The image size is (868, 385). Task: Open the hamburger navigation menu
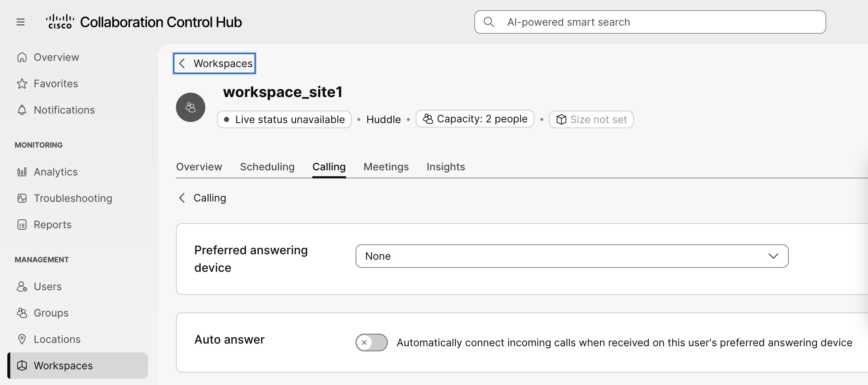[21, 22]
